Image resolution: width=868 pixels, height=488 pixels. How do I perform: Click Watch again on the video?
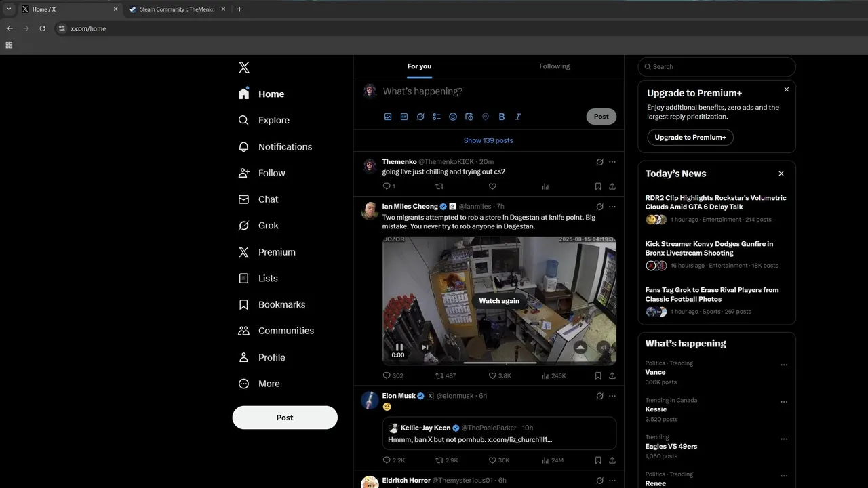click(499, 301)
